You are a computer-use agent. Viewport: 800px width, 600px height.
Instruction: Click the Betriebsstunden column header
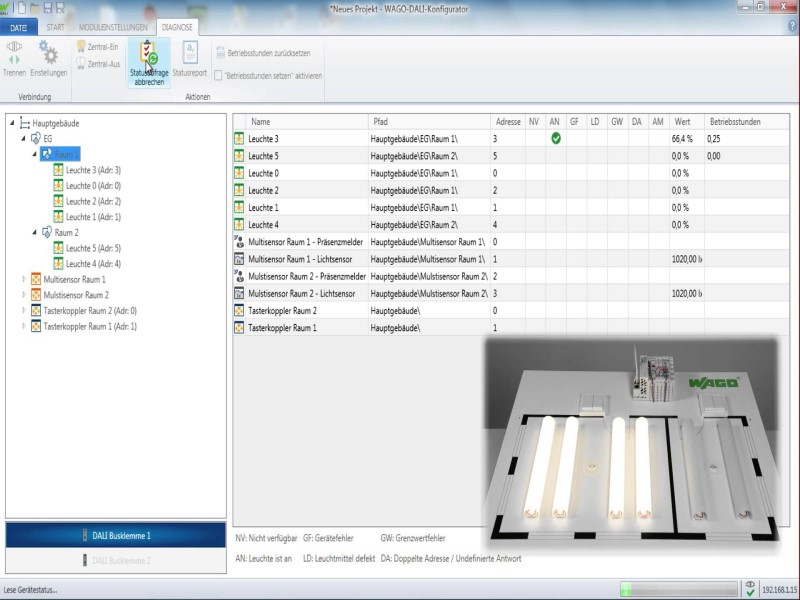coord(746,121)
